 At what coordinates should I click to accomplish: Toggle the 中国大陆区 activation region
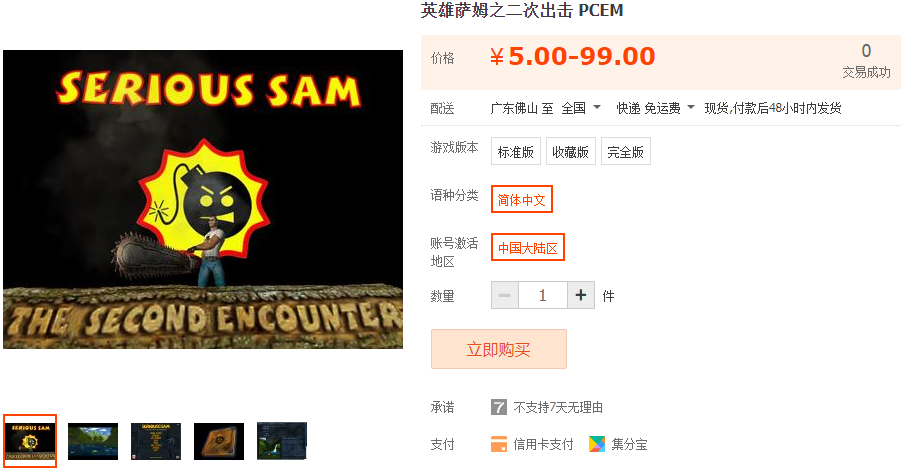[528, 247]
